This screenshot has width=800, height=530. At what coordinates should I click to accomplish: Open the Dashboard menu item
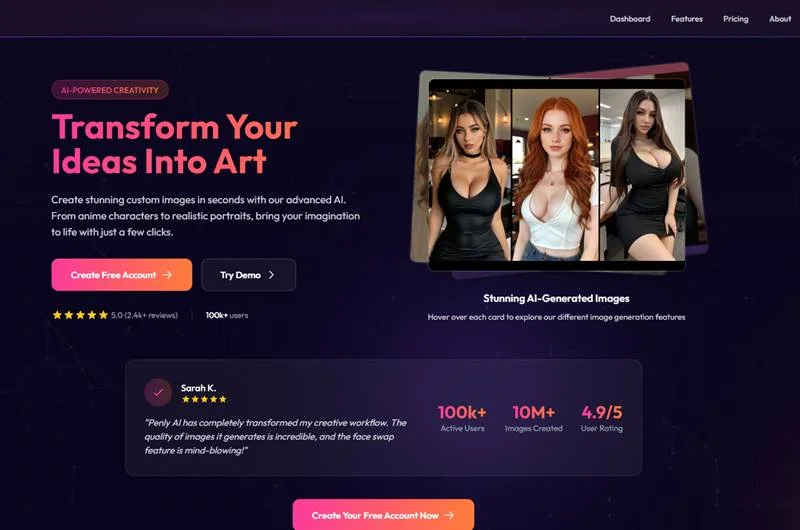click(x=630, y=19)
